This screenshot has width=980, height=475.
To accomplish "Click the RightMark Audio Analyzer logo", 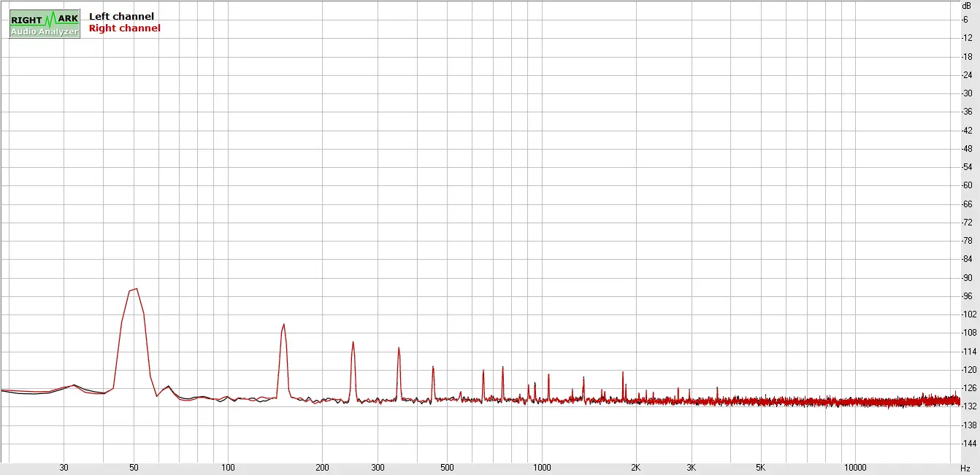I will point(45,24).
